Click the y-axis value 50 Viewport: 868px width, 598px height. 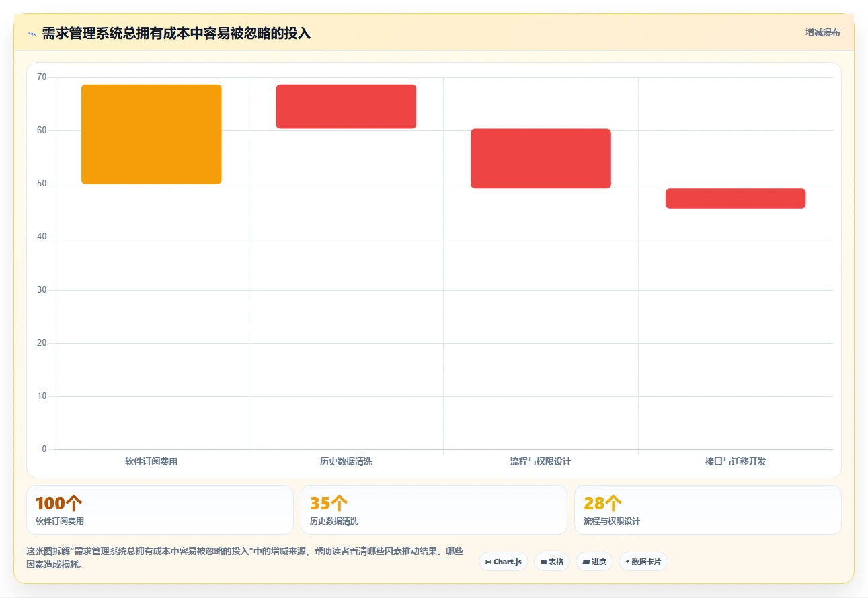42,184
